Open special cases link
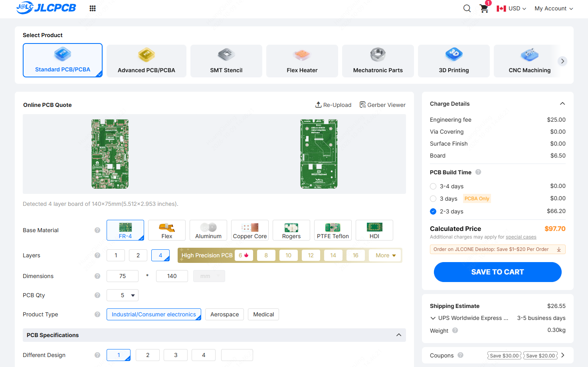 [x=521, y=237]
